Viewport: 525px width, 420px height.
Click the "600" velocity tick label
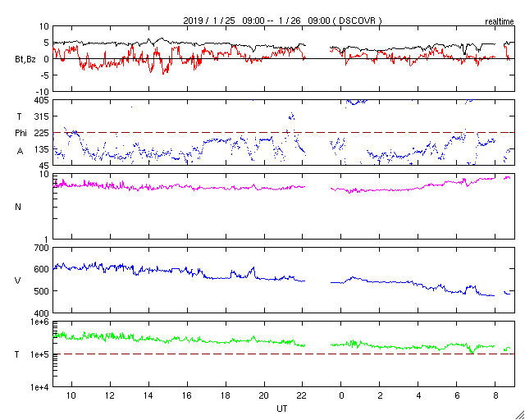(x=43, y=269)
